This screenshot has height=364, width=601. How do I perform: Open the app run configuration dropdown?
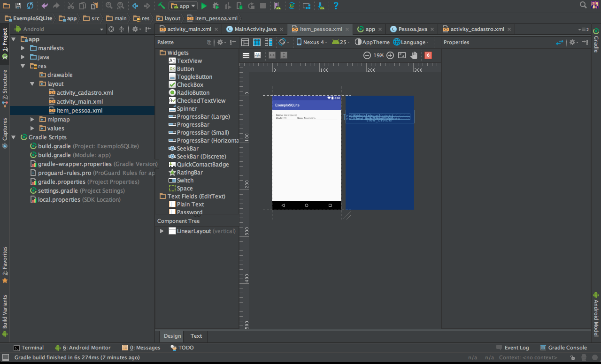[x=183, y=6]
